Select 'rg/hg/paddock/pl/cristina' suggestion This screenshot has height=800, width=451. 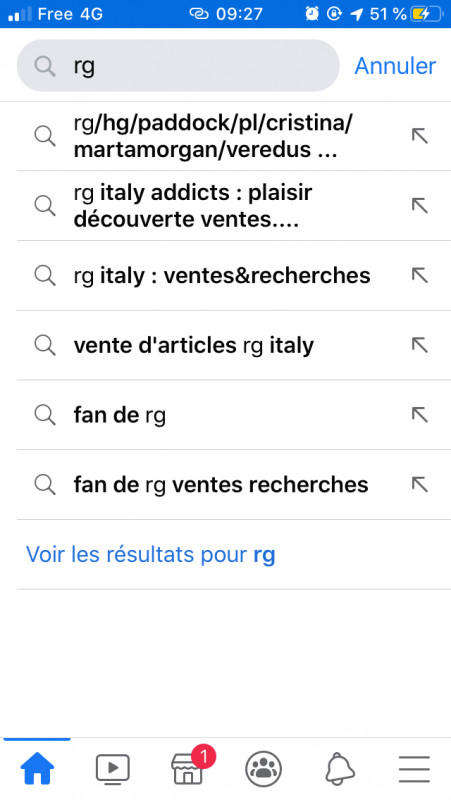[213, 136]
